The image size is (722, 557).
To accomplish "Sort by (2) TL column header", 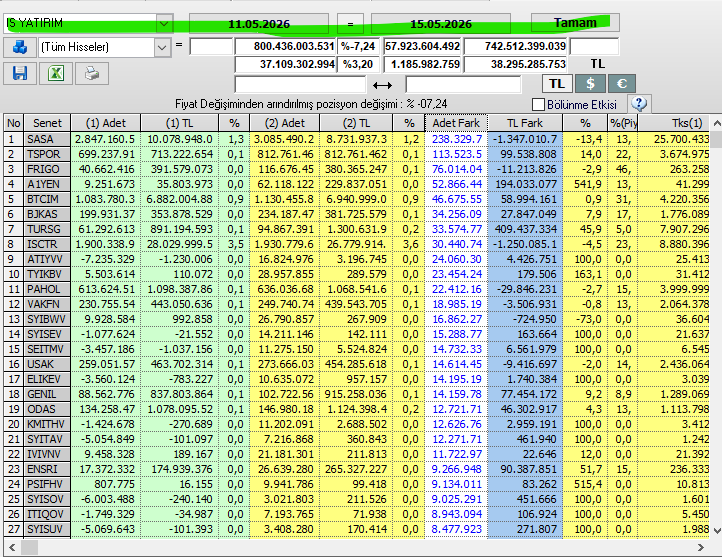I will click(x=356, y=123).
